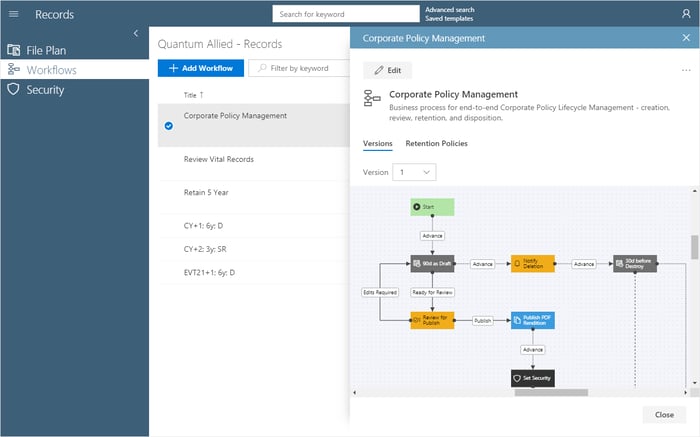The image size is (700, 437).
Task: Open Security in the sidebar
Action: click(75, 90)
